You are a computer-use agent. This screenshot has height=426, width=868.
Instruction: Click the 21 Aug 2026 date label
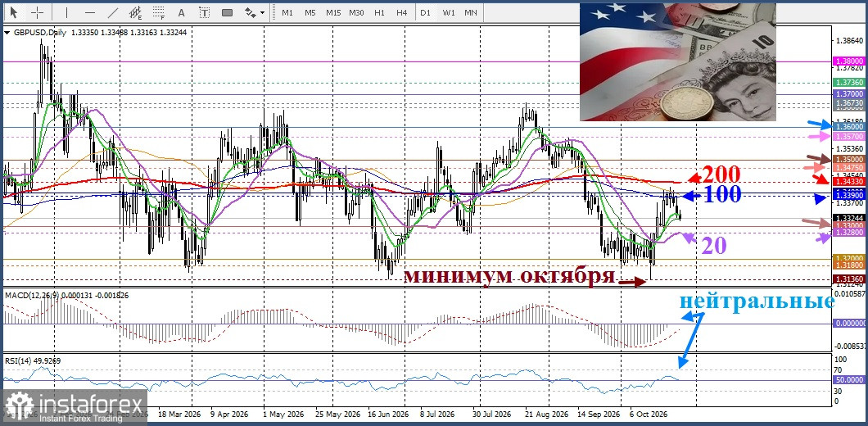pos(546,415)
